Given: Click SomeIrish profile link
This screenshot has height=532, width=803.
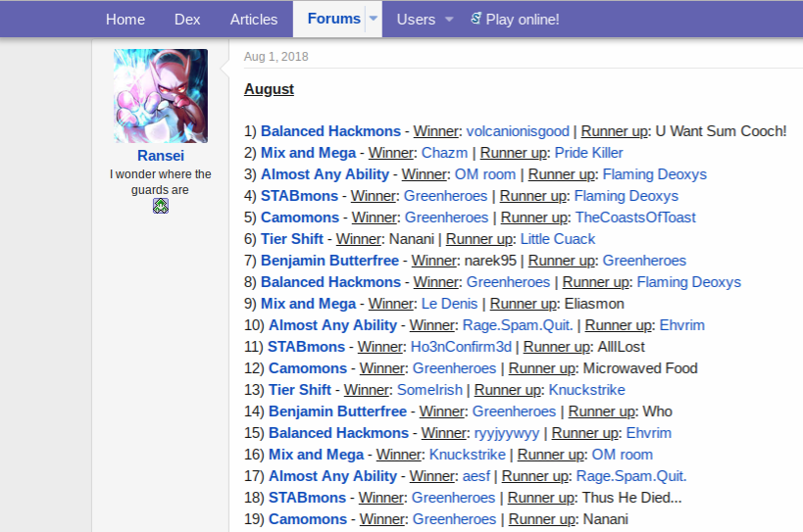Looking at the screenshot, I should point(429,390).
